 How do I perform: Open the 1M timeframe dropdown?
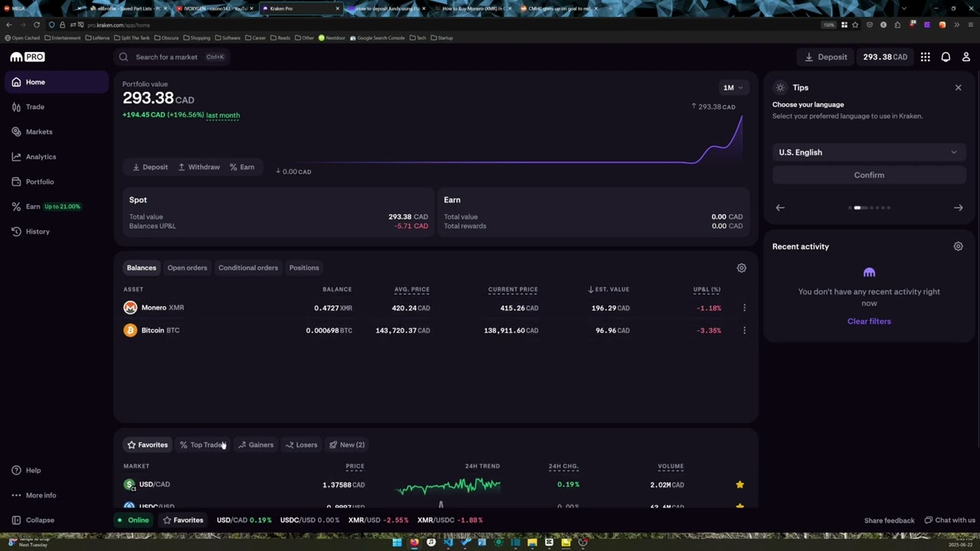click(x=733, y=87)
